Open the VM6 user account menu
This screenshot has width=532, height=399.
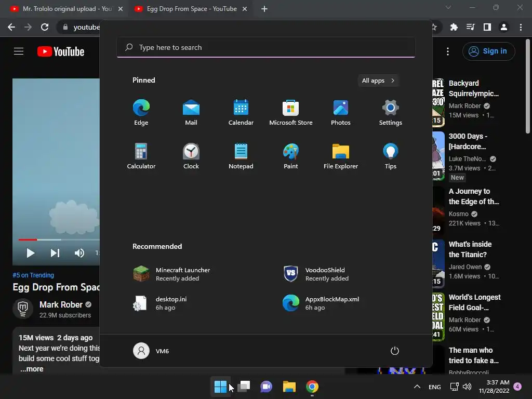pos(151,351)
